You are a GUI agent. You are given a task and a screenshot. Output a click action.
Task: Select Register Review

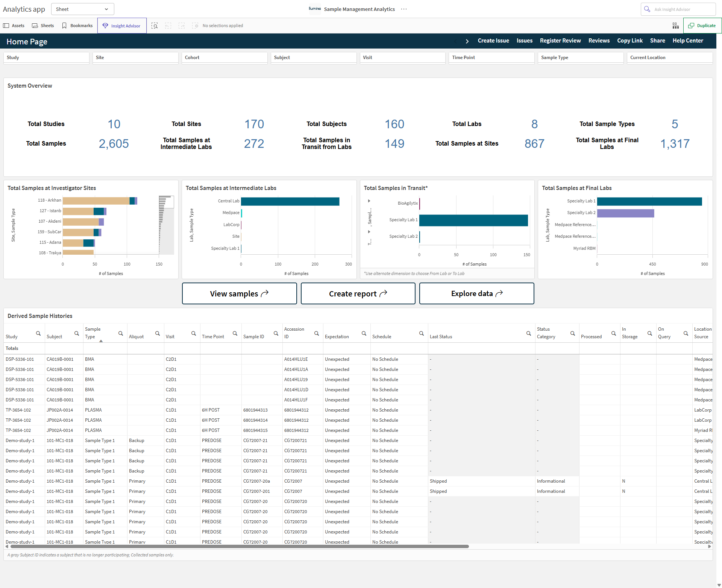(560, 41)
